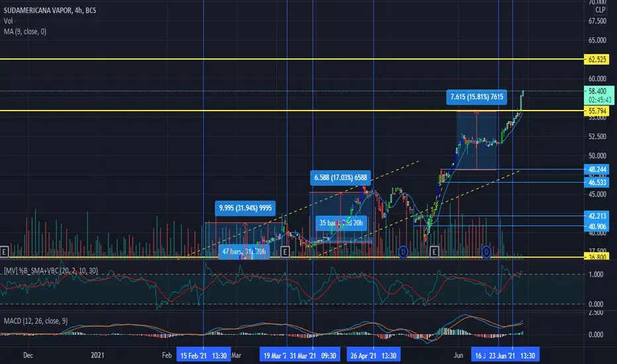Select the 35 bars range label
The height and width of the screenshot is (364, 617).
click(341, 223)
